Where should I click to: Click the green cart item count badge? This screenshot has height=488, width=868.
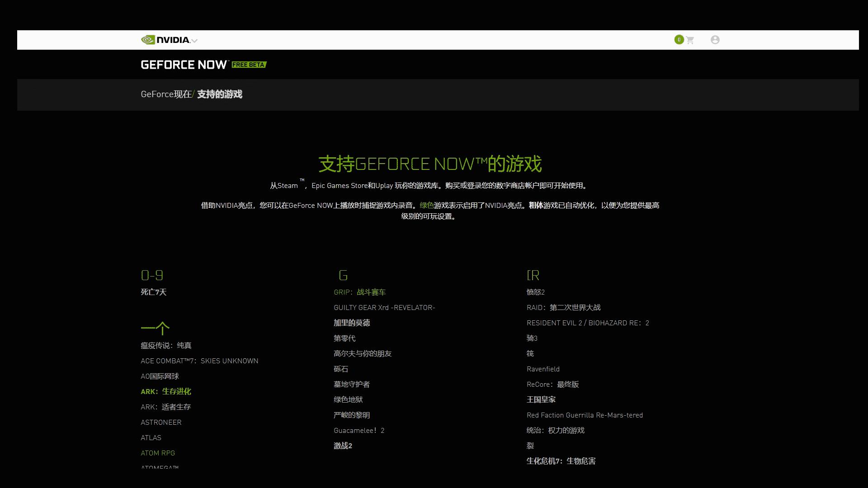coord(679,39)
